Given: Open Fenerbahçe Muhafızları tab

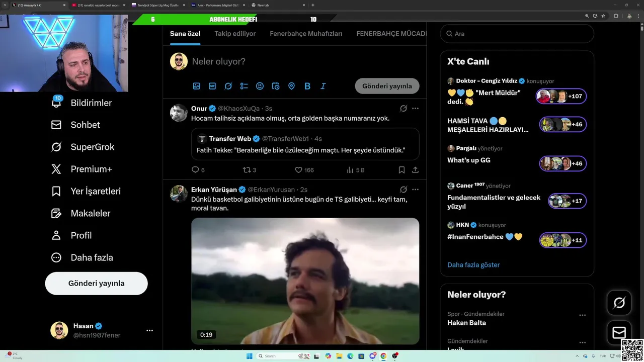Looking at the screenshot, I should 306,34.
